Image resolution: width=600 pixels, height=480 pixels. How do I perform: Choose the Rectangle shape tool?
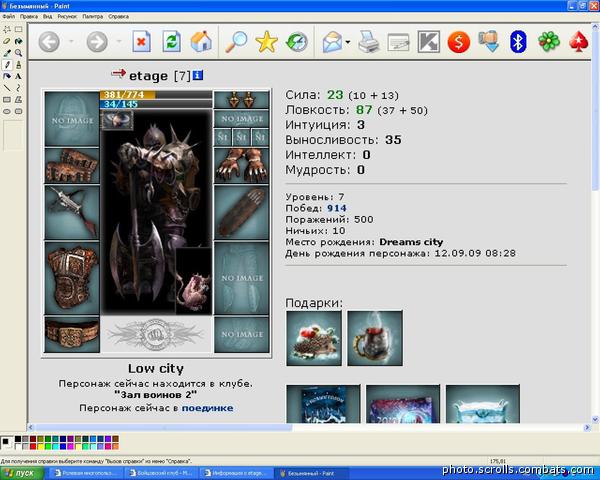click(7, 100)
